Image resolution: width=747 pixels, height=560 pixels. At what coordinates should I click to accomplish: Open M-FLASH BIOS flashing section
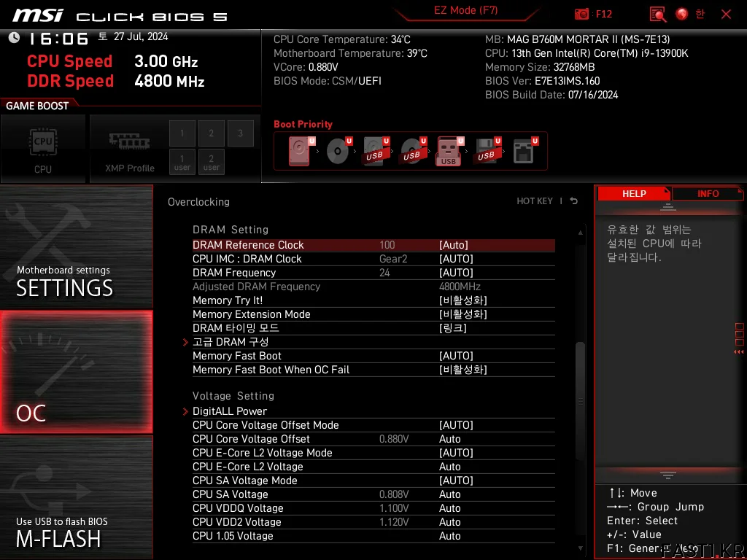tap(76, 497)
